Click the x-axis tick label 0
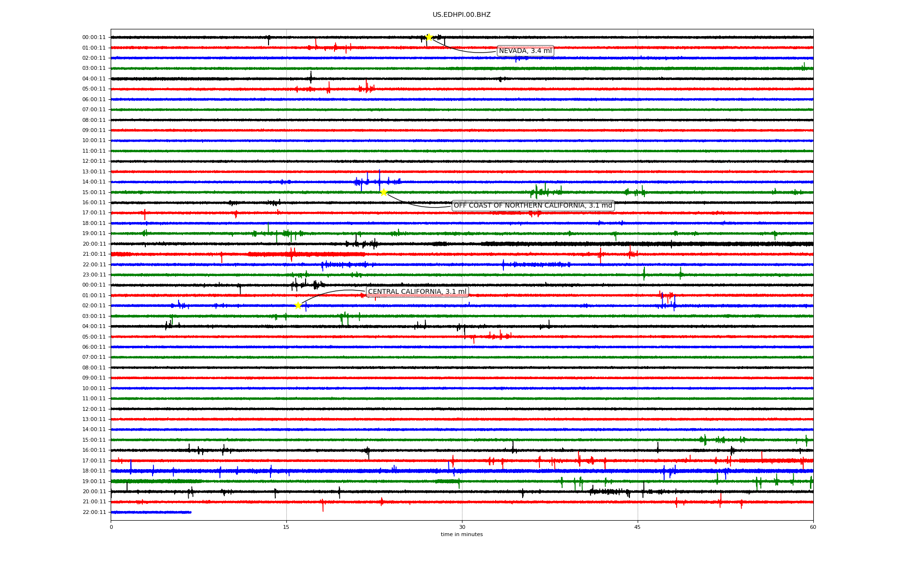 (x=111, y=527)
